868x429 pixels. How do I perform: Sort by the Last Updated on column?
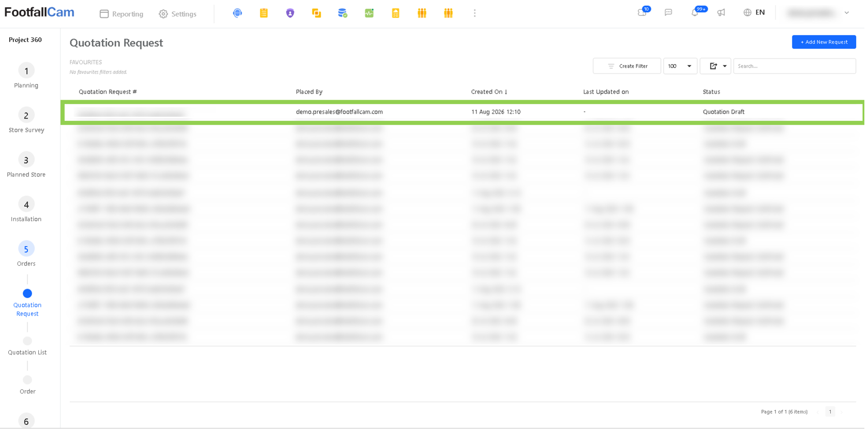tap(606, 92)
